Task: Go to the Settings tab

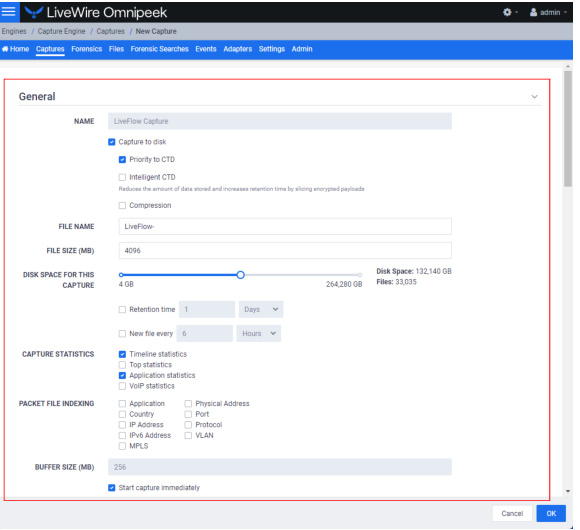Action: click(x=272, y=49)
